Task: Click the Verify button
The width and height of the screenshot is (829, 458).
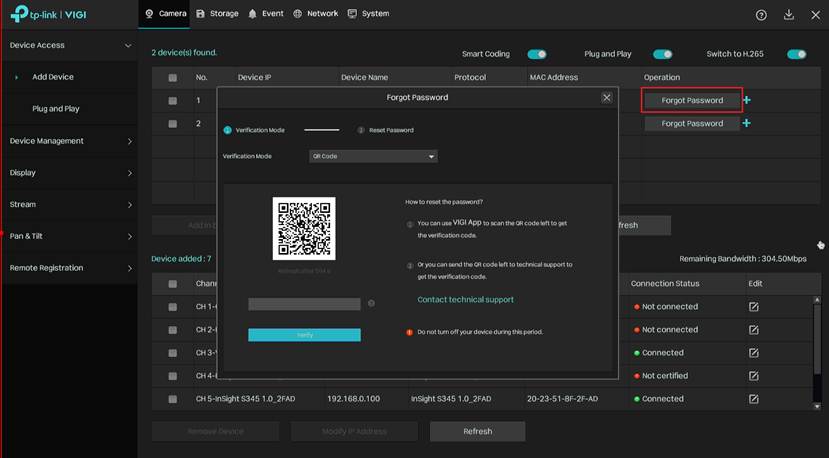Action: click(305, 335)
